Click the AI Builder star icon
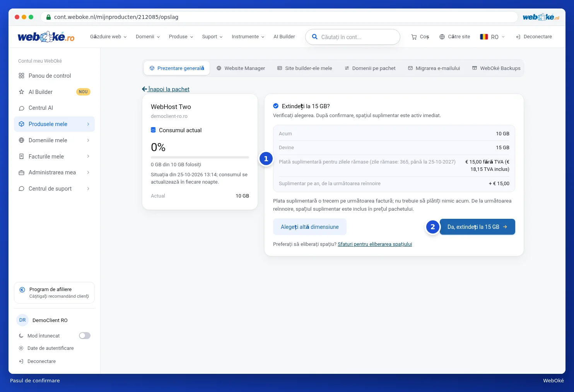Image resolution: width=574 pixels, height=392 pixels. point(22,92)
